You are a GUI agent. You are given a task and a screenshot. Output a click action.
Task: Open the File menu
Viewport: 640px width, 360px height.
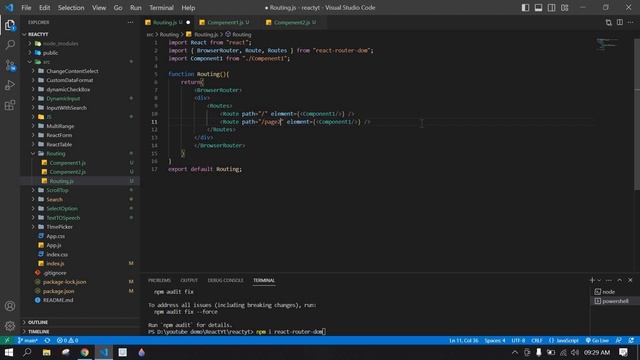(x=26, y=8)
